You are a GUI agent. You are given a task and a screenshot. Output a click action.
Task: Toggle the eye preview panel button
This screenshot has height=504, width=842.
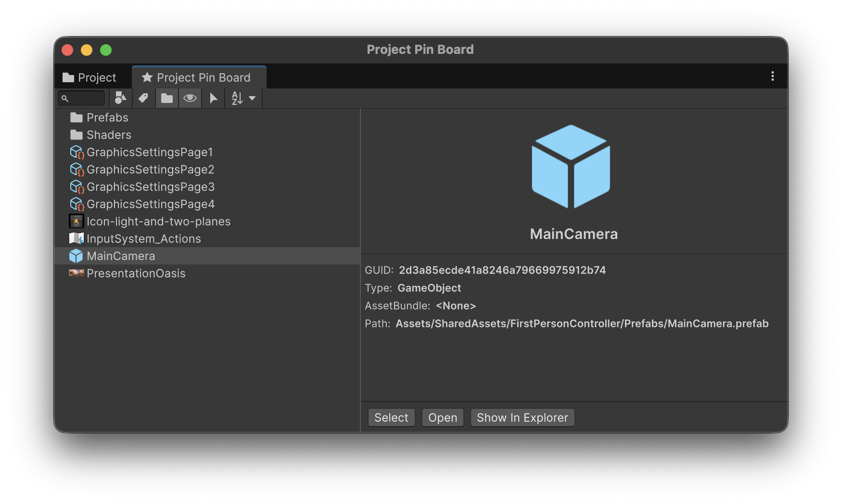point(190,98)
